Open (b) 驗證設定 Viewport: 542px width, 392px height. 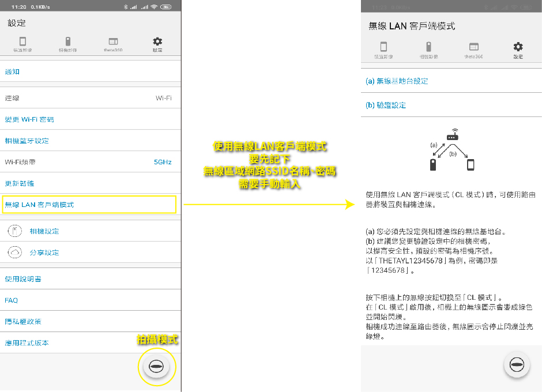coord(386,105)
